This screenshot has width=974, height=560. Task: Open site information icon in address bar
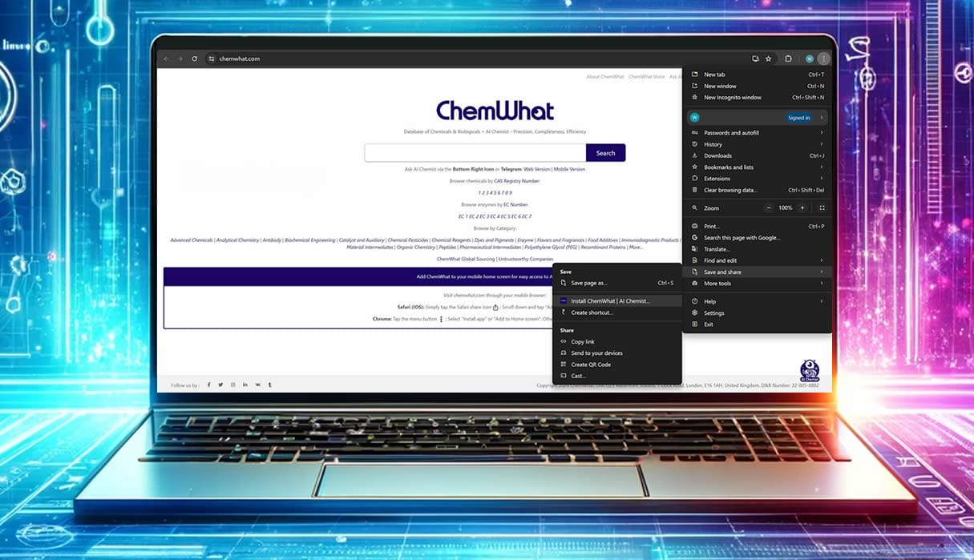[x=212, y=58]
